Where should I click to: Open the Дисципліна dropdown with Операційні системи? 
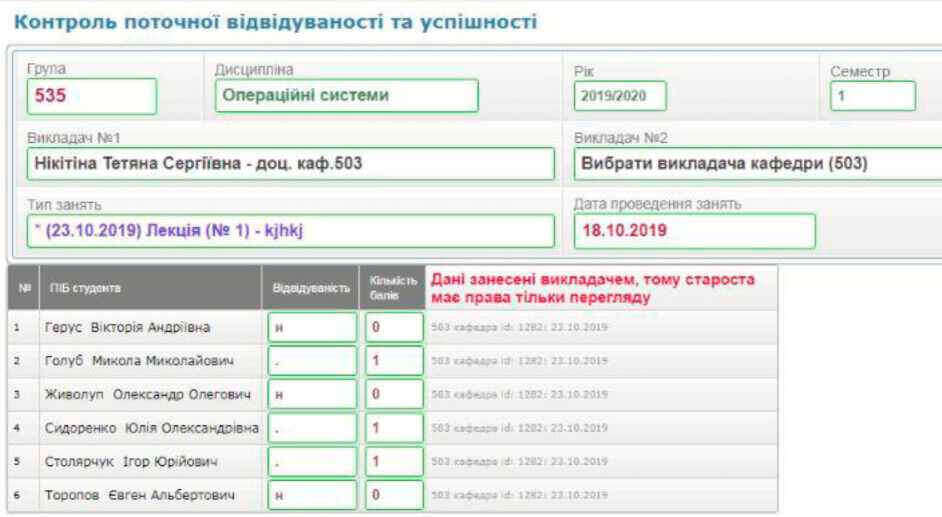(x=346, y=96)
